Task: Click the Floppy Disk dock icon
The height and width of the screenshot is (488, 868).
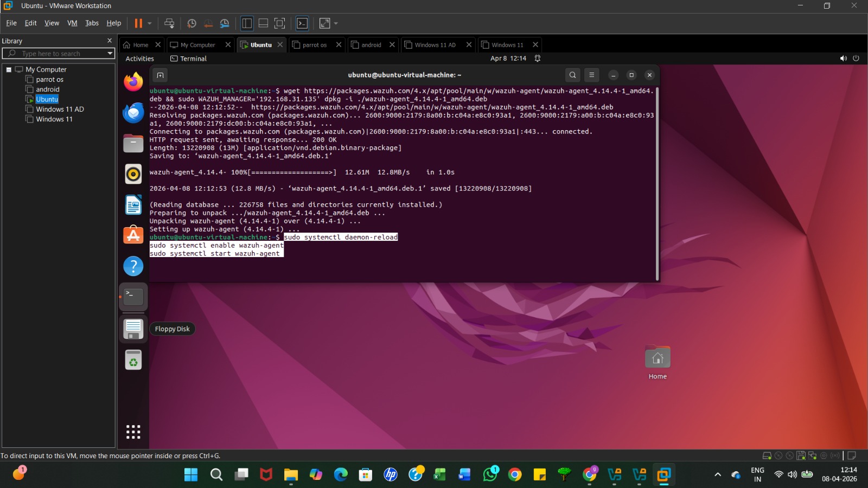Action: pyautogui.click(x=133, y=329)
